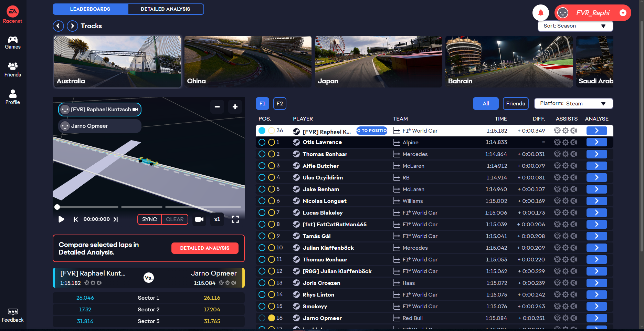The width and height of the screenshot is (644, 331).
Task: Zoom out the replay view with minus
Action: (x=217, y=107)
